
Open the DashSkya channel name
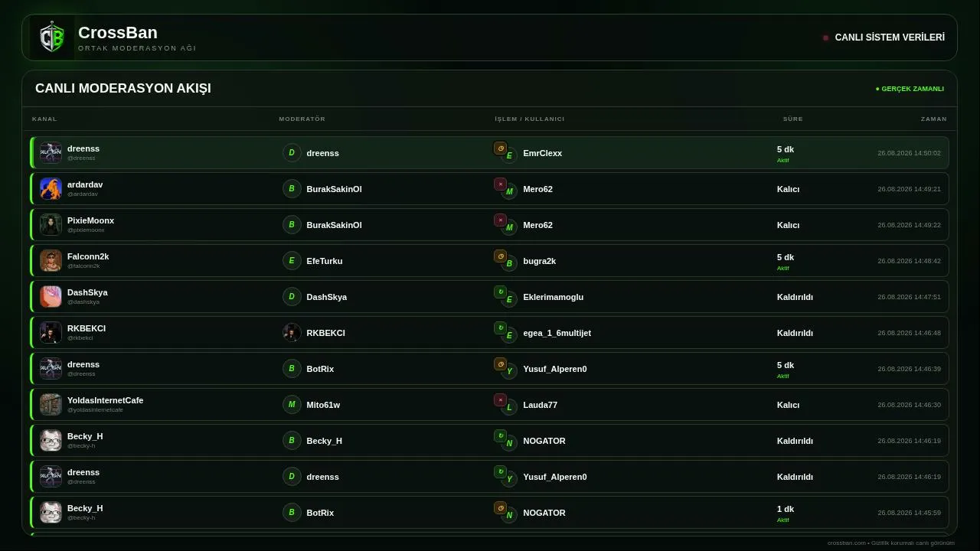(87, 292)
